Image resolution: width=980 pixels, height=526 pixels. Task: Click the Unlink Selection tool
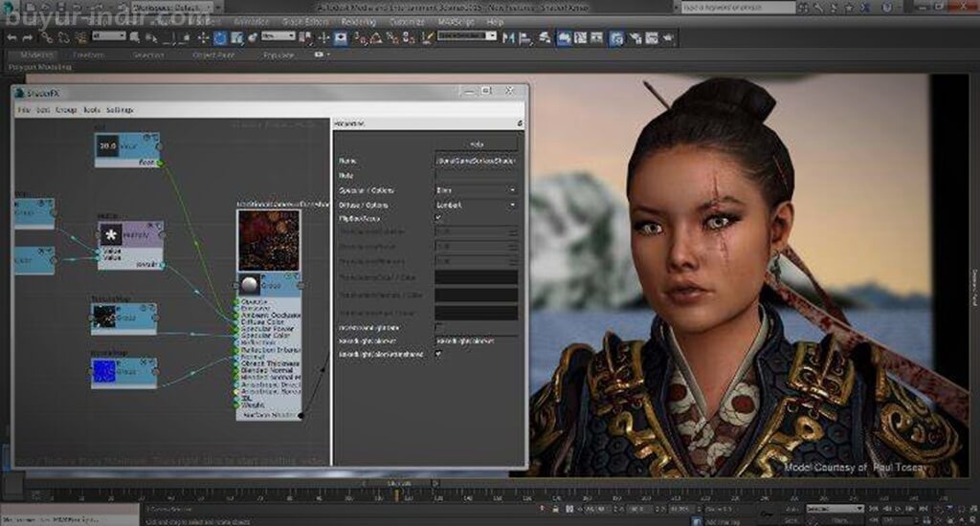pos(64,38)
